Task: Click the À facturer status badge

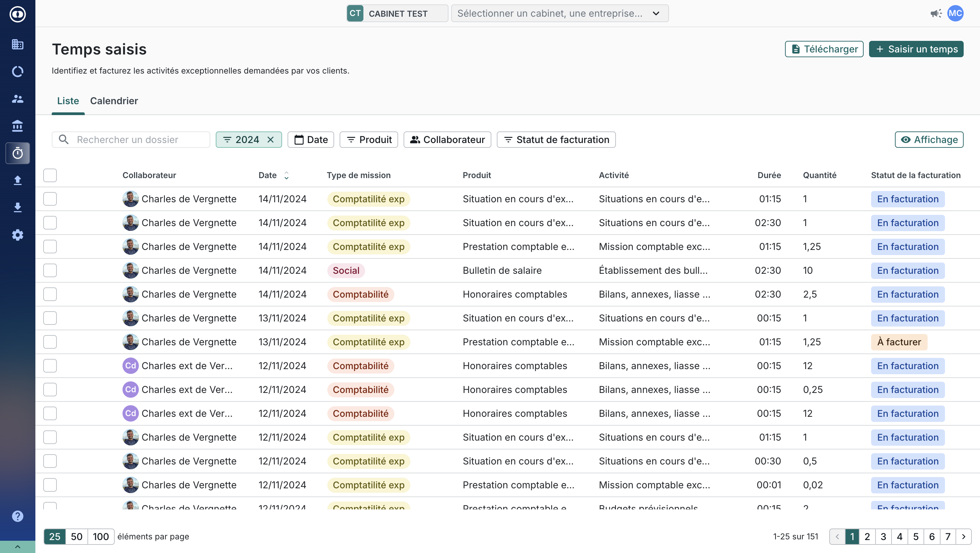Action: (899, 342)
